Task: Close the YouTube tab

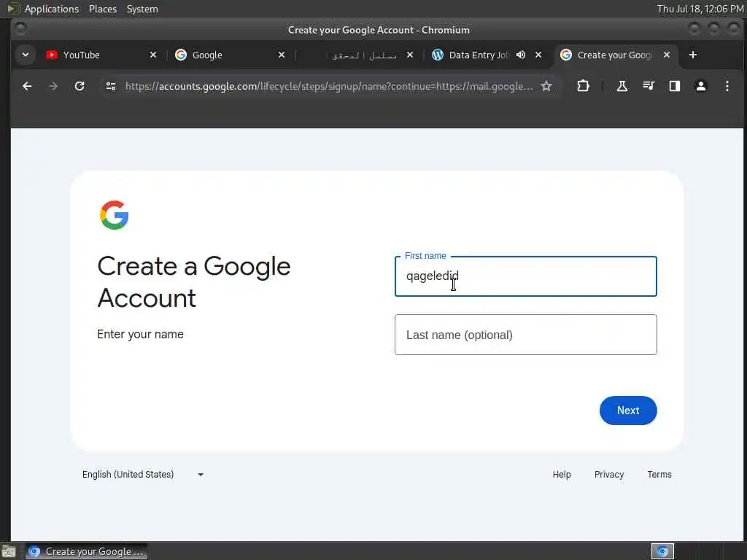Action: (153, 55)
